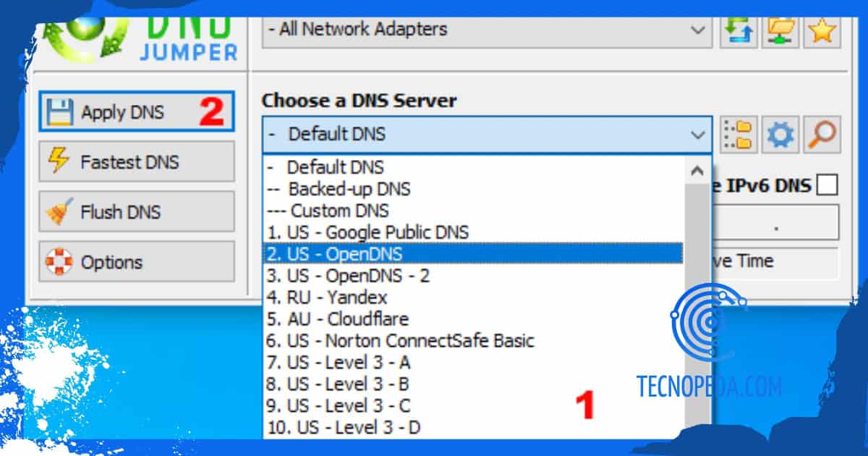Select Backed-up DNS entry
868x456 pixels.
pos(473,189)
